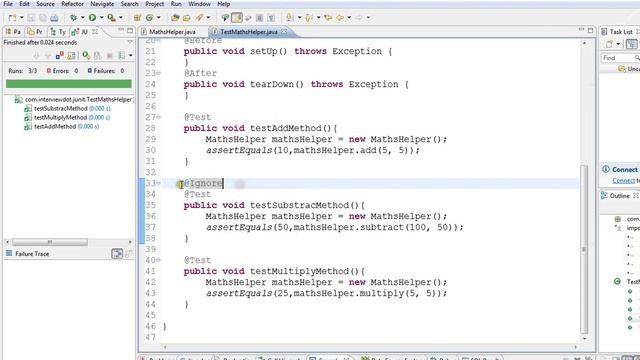Open the New dropdown arrow
Viewport: 640px width, 360px height.
point(22,18)
